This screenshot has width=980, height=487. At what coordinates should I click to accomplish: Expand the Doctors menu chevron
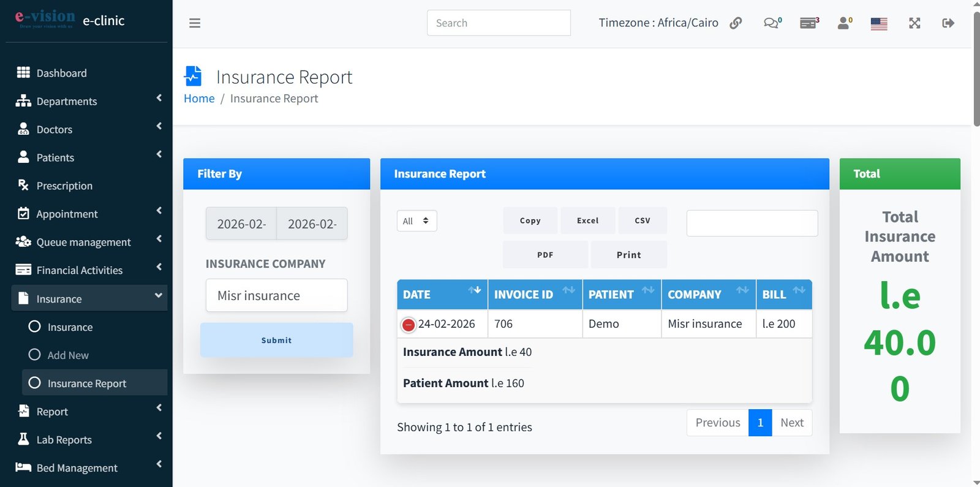[159, 126]
